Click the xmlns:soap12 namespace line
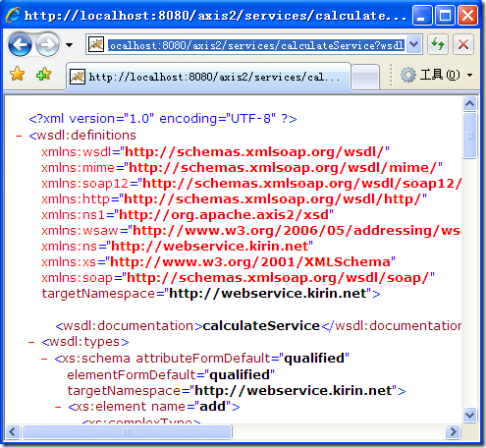 click(251, 184)
